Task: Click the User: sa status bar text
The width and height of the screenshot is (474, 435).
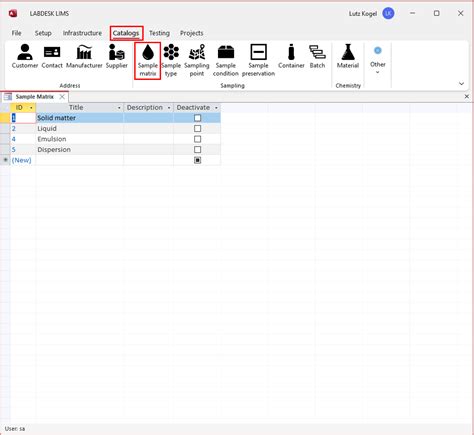Action: (15, 429)
